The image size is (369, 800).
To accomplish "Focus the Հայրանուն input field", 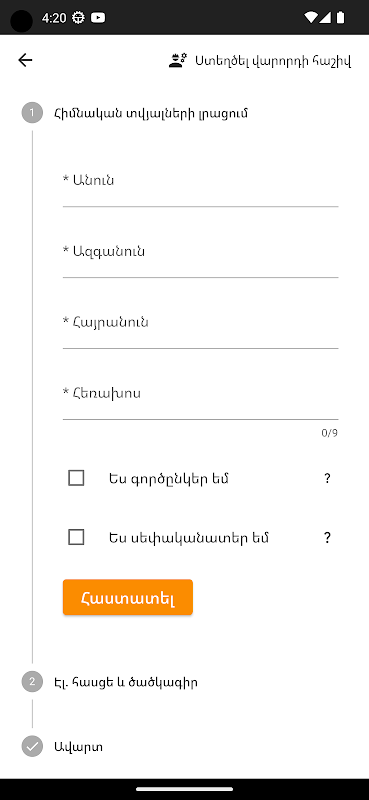I will tap(200, 328).
